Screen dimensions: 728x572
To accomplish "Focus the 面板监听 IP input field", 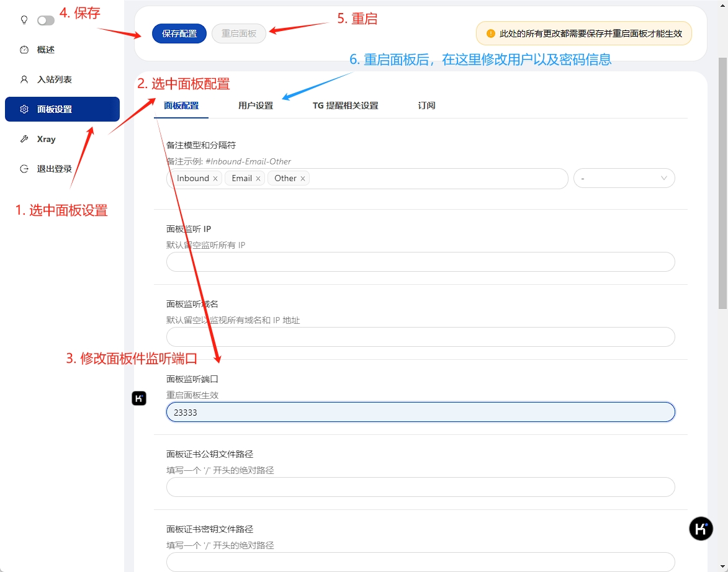I will coord(420,262).
